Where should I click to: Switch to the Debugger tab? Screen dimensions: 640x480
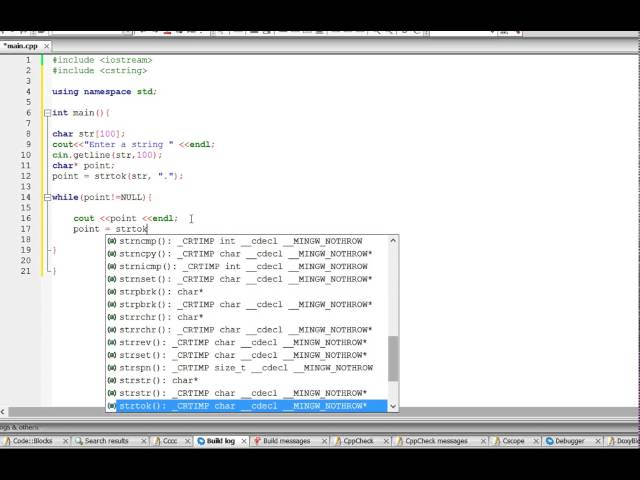tap(569, 441)
